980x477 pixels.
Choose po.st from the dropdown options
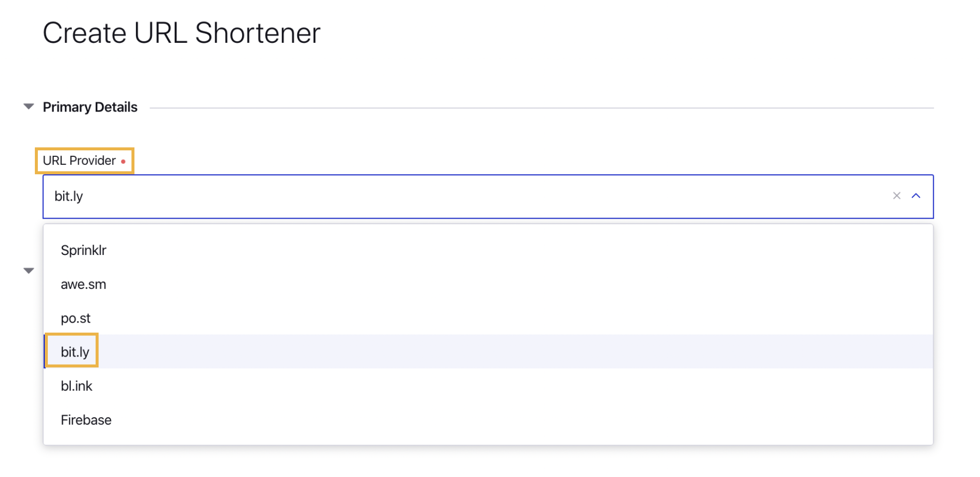pyautogui.click(x=76, y=318)
